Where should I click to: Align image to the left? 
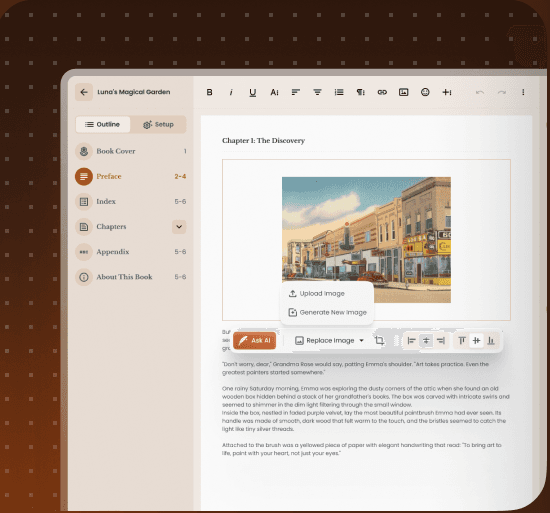[x=411, y=340]
